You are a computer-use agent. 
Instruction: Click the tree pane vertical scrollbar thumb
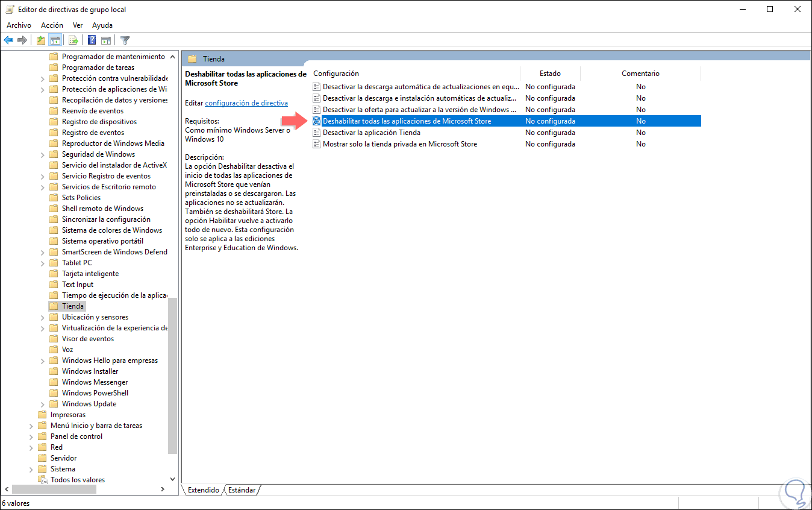point(173,376)
